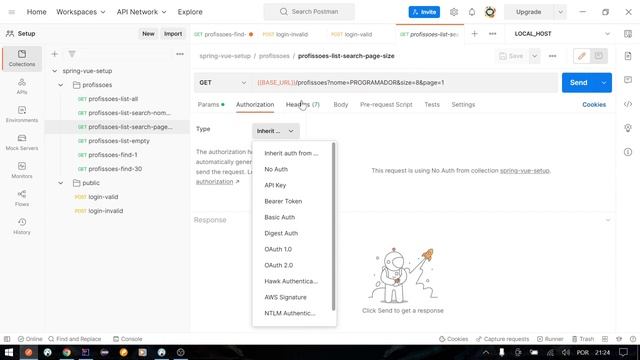640x360 pixels.
Task: Open the login-valid request in the tree
Action: coord(103,197)
